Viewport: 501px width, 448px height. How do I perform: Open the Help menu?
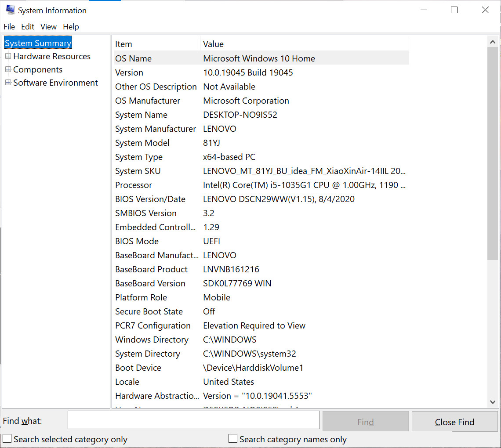pyautogui.click(x=71, y=27)
